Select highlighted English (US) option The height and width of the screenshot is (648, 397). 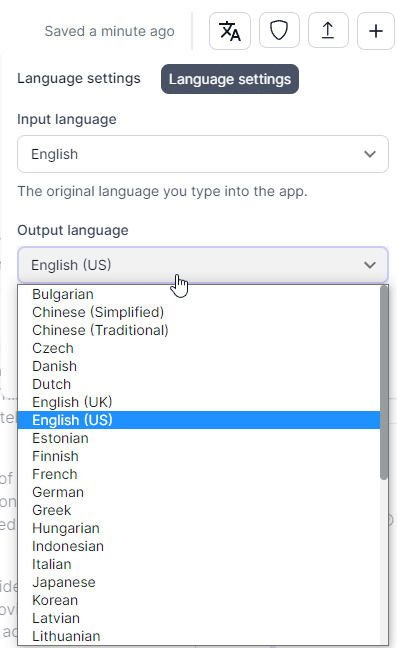pyautogui.click(x=199, y=420)
